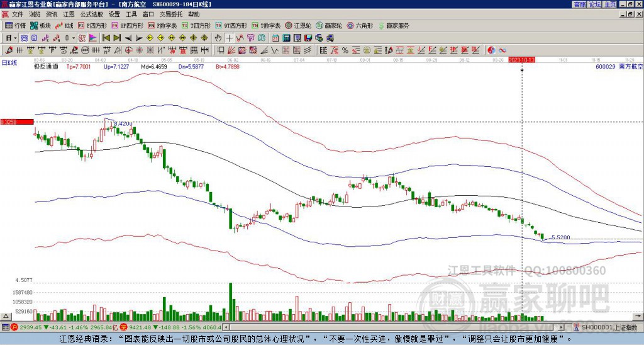Select the hand pan tool
The width and height of the screenshot is (644, 345).
point(218,38)
